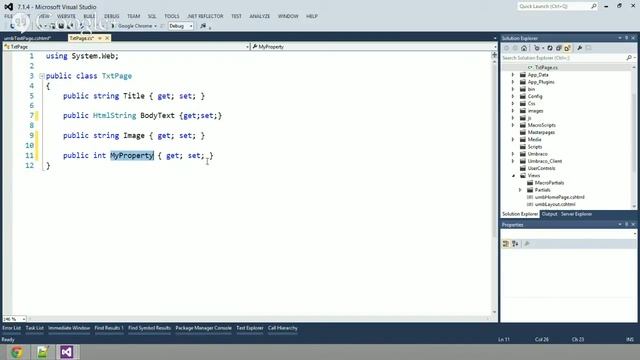The height and width of the screenshot is (360, 640).
Task: Open Notepad++ from Windows taskbar
Action: (42, 352)
